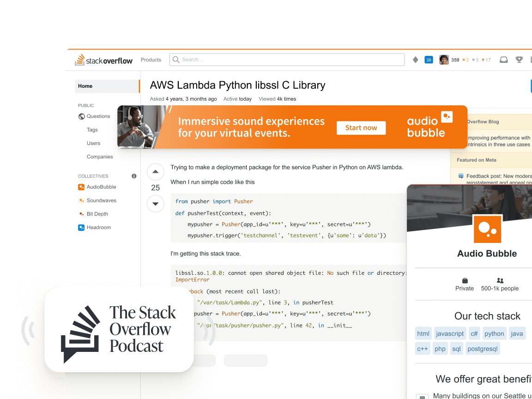Go to Users in sidebar
Image resolution: width=532 pixels, height=399 pixels.
coord(93,144)
